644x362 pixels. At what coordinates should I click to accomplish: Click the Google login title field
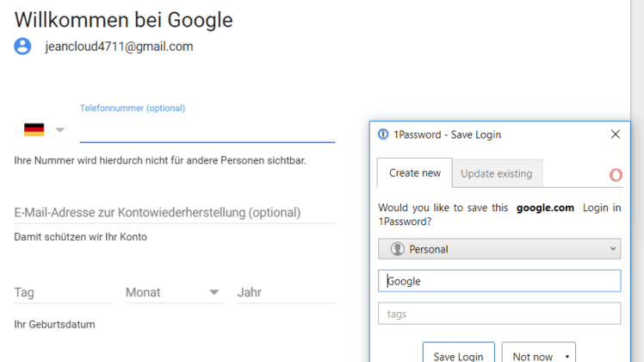pos(499,281)
